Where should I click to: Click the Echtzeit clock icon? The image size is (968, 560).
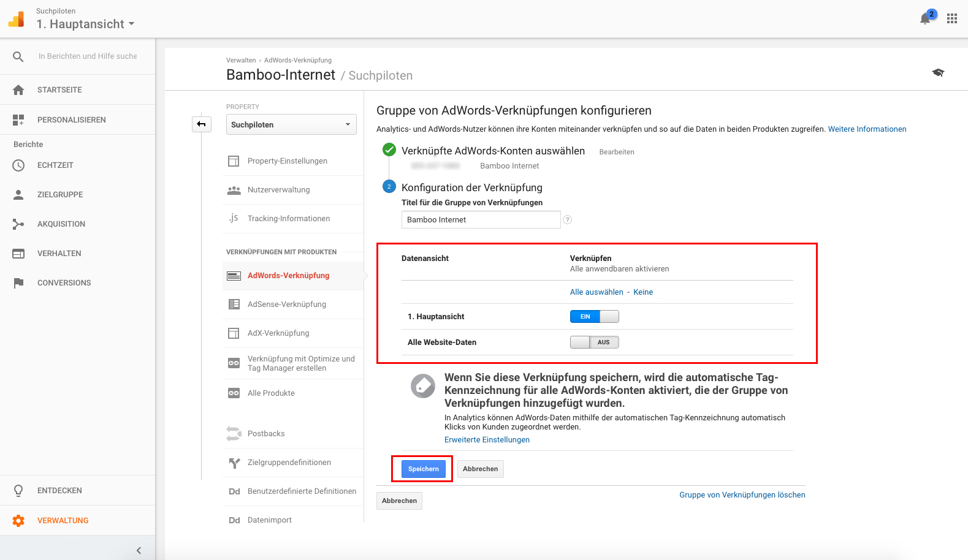18,165
